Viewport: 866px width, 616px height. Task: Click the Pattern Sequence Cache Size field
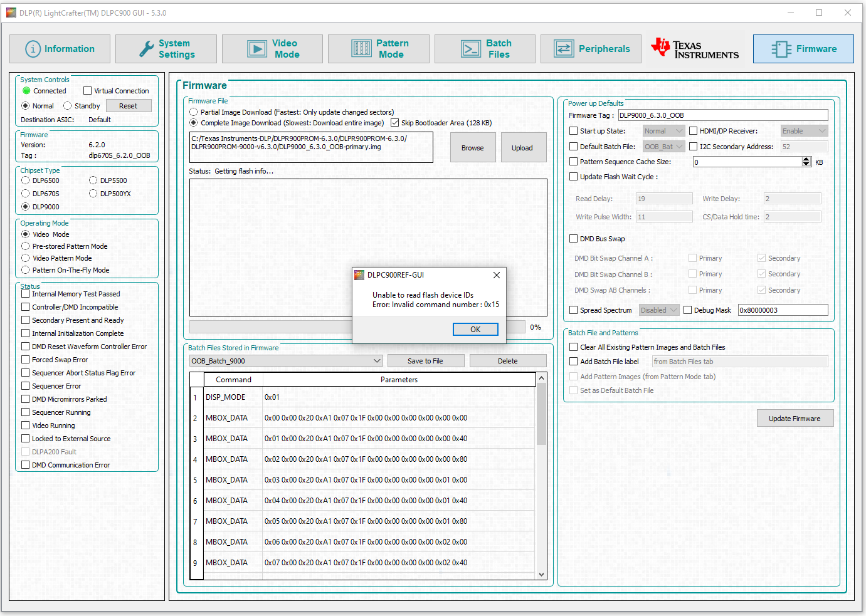click(747, 162)
